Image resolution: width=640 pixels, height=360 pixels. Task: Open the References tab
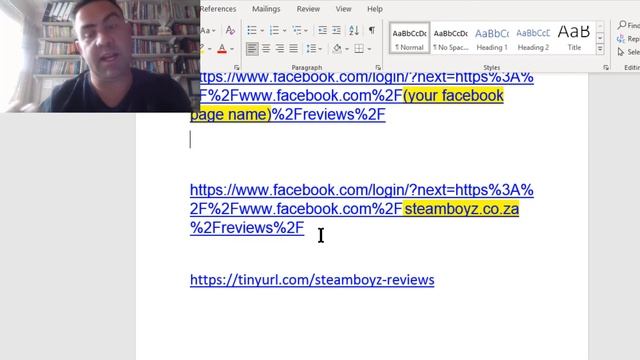218,9
